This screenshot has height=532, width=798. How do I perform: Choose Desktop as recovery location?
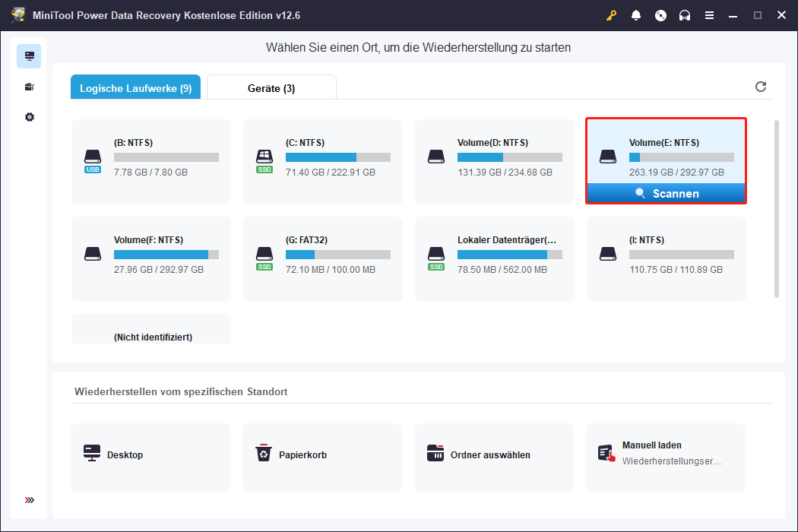(x=150, y=458)
